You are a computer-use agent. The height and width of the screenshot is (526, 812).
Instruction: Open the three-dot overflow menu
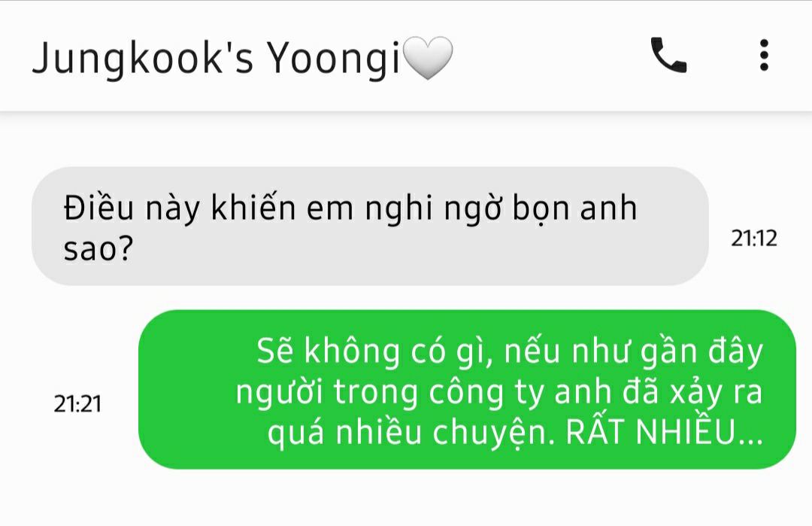764,55
